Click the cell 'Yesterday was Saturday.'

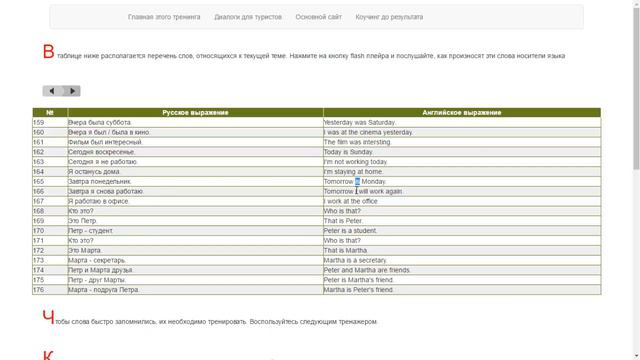click(462, 122)
